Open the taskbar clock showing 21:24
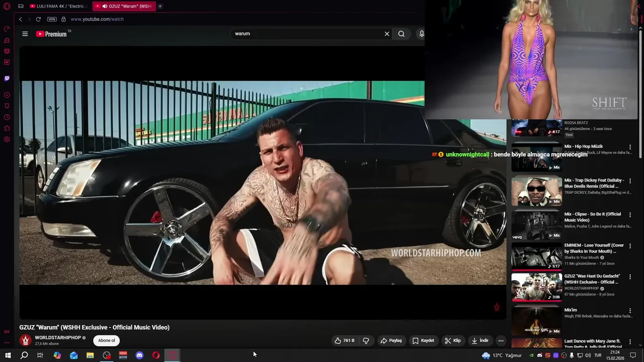 [615, 355]
